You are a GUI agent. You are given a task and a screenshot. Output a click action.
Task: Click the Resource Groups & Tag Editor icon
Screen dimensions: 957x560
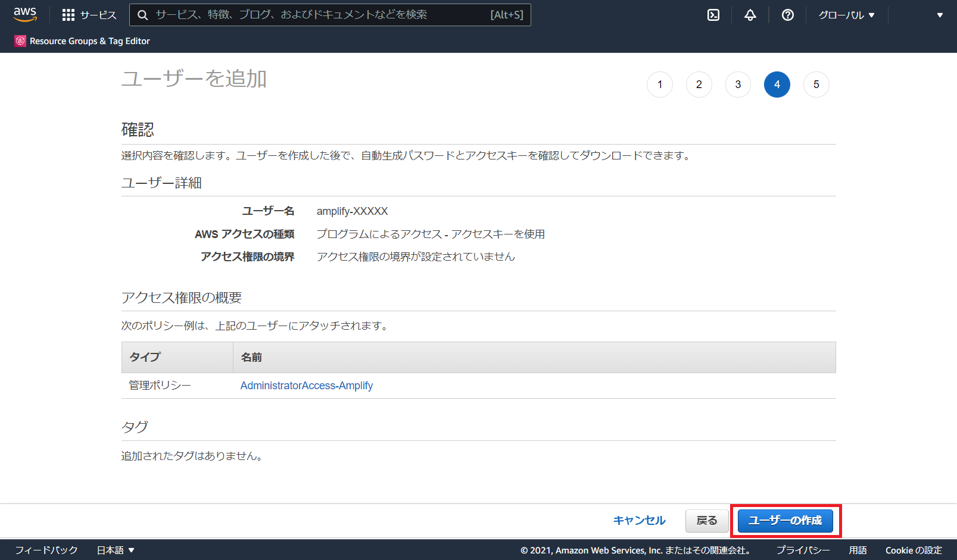coord(20,41)
